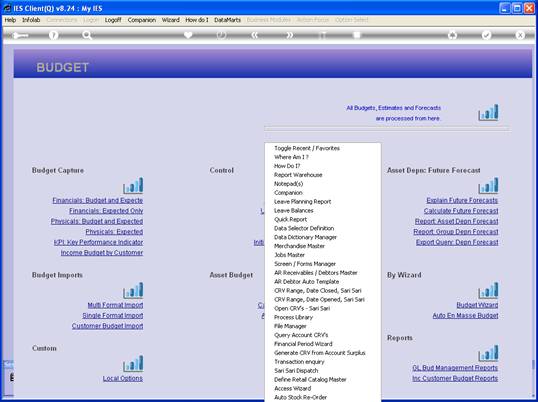This screenshot has height=402, width=538.
Task: Open the Budget Wizard link
Action: 477,305
